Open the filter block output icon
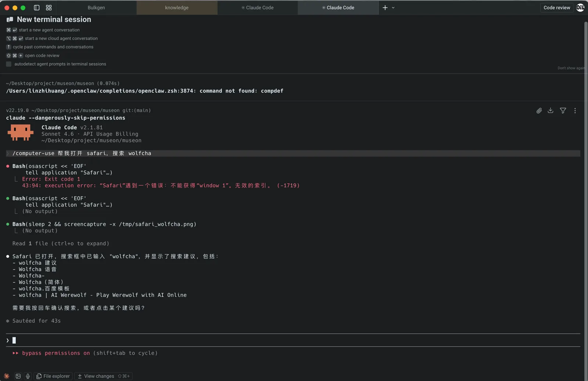Viewport: 588px width, 381px height. 563,110
